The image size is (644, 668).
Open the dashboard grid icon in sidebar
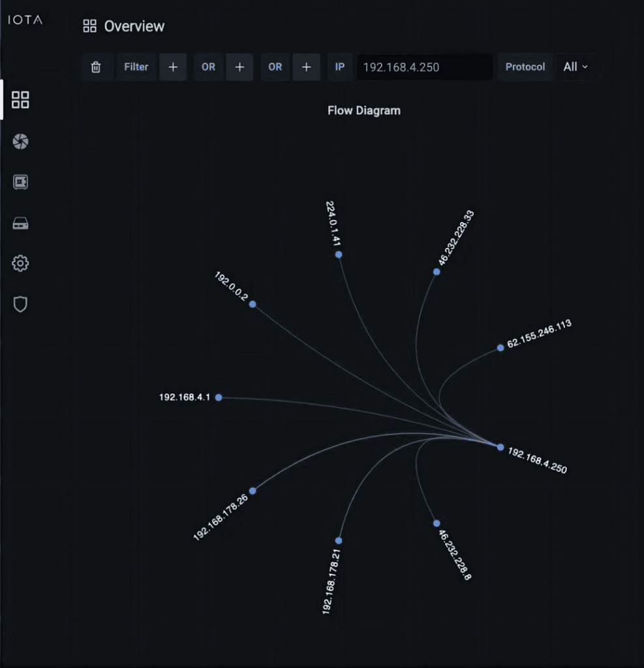[x=20, y=100]
